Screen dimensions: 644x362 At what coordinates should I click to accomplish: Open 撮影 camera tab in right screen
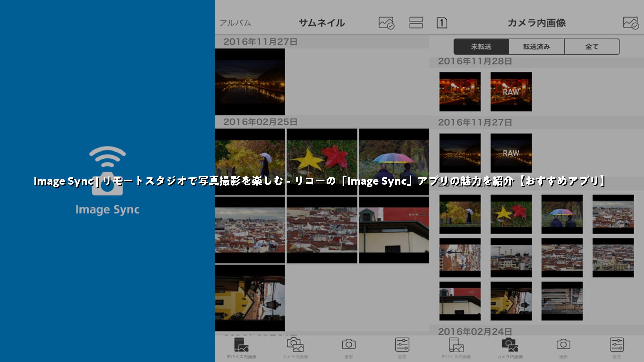click(563, 348)
